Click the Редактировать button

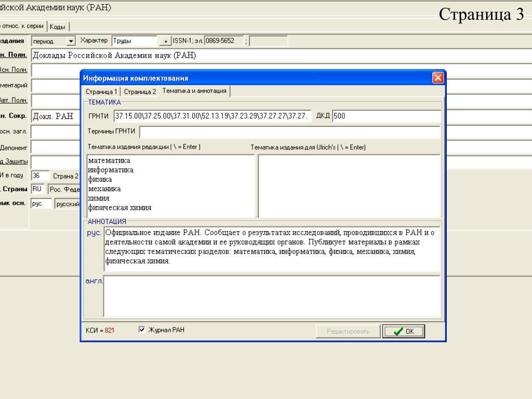[x=348, y=331]
